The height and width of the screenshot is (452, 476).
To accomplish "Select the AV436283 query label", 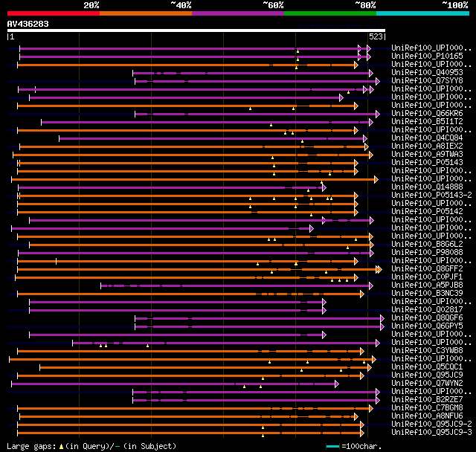I will [28, 24].
